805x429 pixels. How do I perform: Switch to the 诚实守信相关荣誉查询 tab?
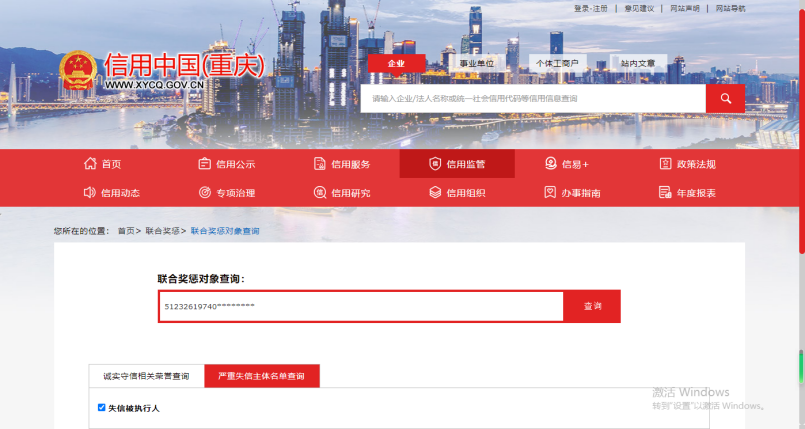146,377
